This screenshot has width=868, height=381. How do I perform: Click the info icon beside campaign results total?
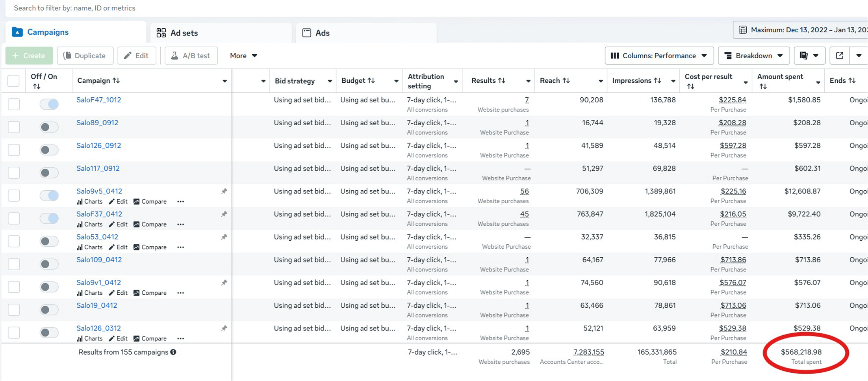click(173, 352)
